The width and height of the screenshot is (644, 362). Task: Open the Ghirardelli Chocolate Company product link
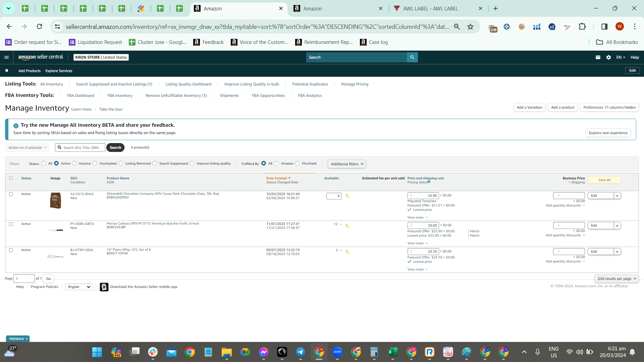(x=163, y=194)
